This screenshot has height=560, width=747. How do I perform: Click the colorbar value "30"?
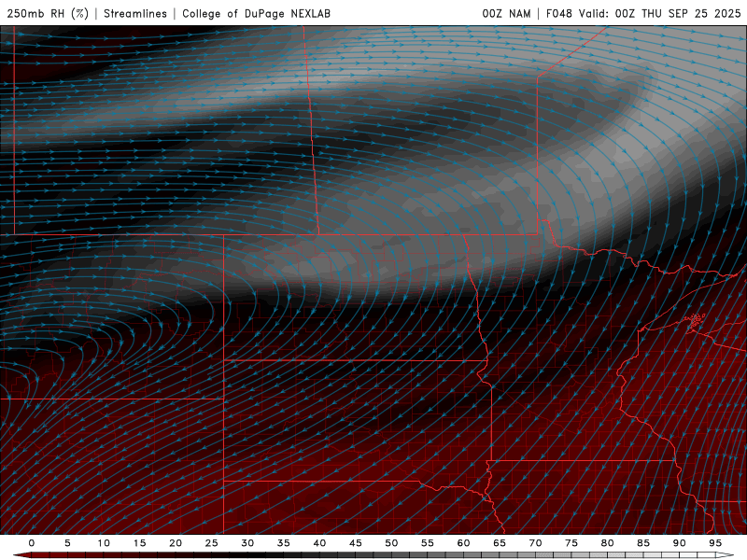(x=247, y=543)
